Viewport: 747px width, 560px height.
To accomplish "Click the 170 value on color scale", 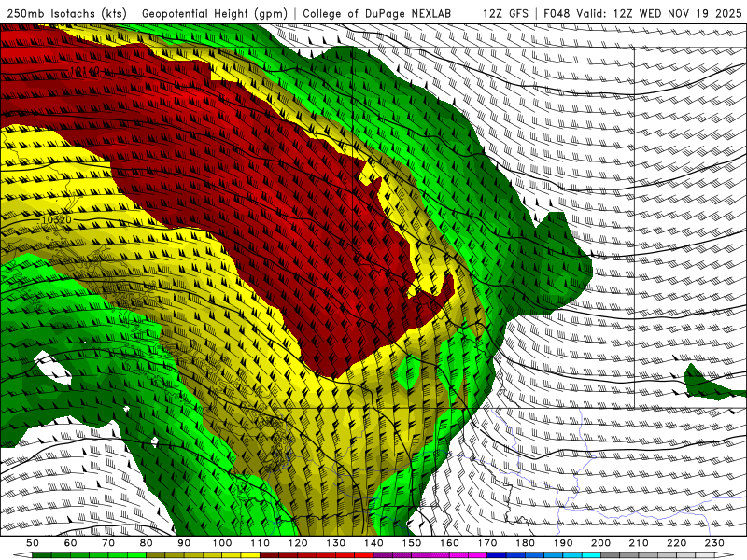I will (487, 543).
